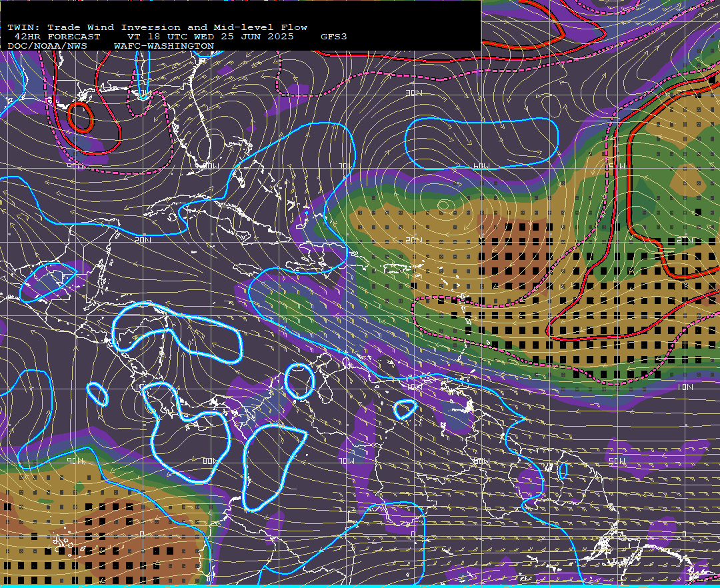Screen dimensions: 720x588
Task: Click the '80W' label near Panama's Pacific coast
Action: (210, 461)
